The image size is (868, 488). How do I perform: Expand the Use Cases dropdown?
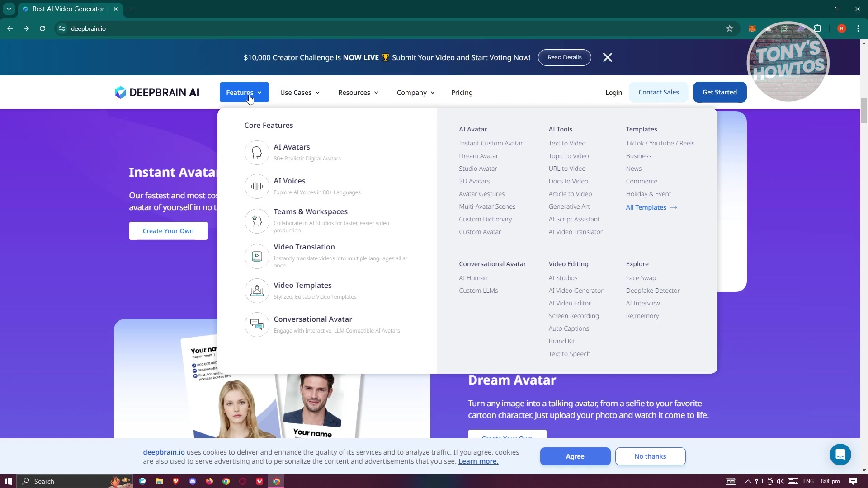pyautogui.click(x=300, y=93)
